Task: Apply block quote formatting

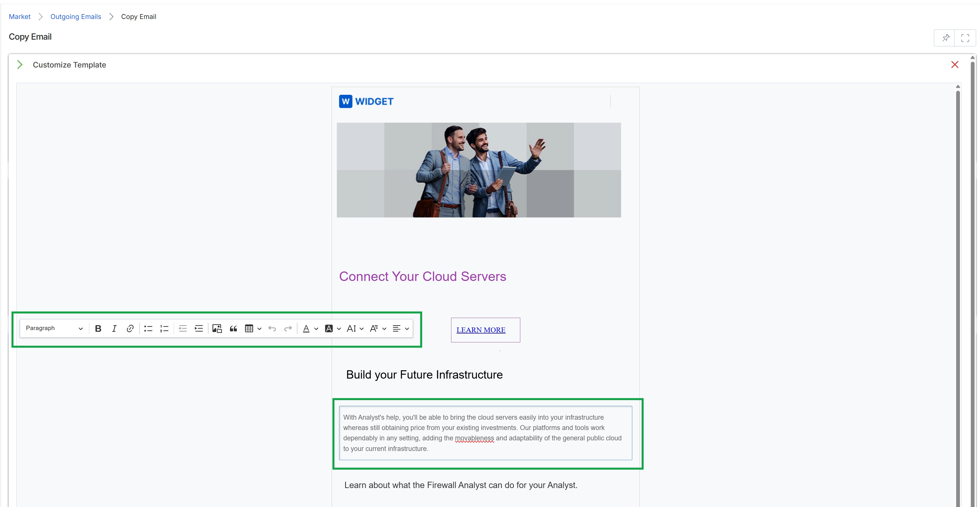Action: [x=234, y=329]
